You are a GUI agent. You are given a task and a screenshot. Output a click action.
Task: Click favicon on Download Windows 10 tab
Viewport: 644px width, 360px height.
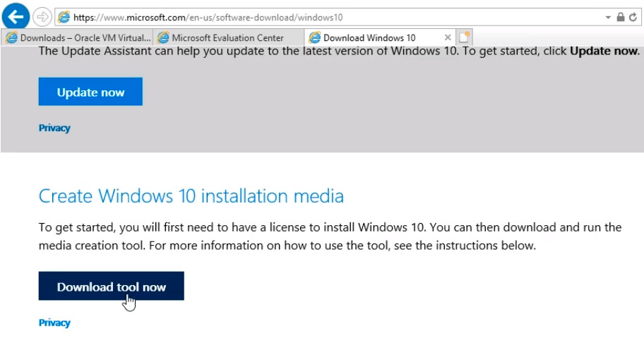(315, 38)
